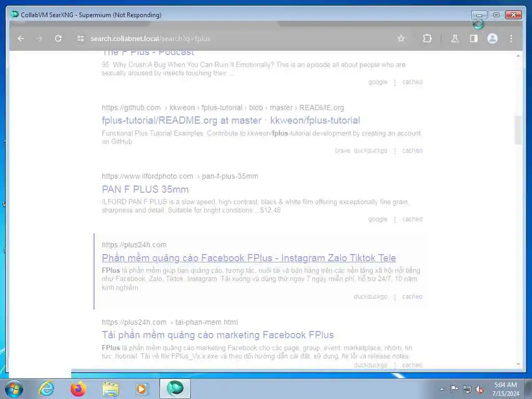
Task: Restore the Supermium window size
Action: tap(496, 15)
